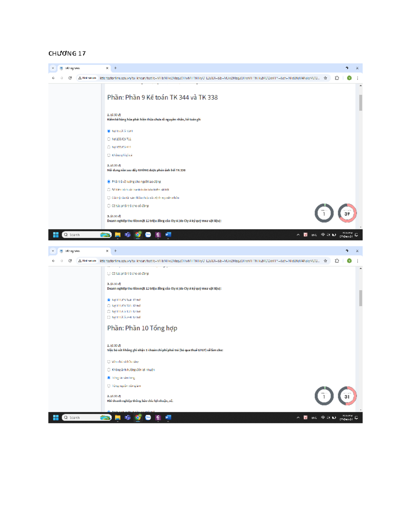411x532 pixels.
Task: Click Not secure badge in upper address bar
Action: (87, 78)
